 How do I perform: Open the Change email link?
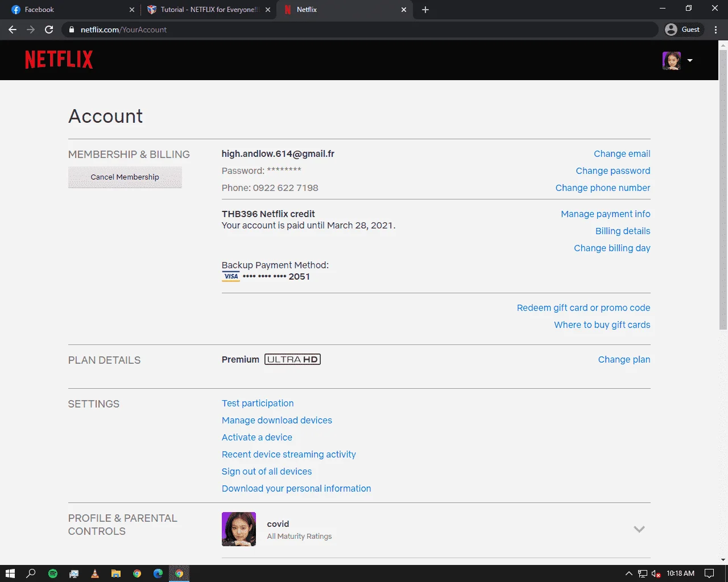point(622,154)
